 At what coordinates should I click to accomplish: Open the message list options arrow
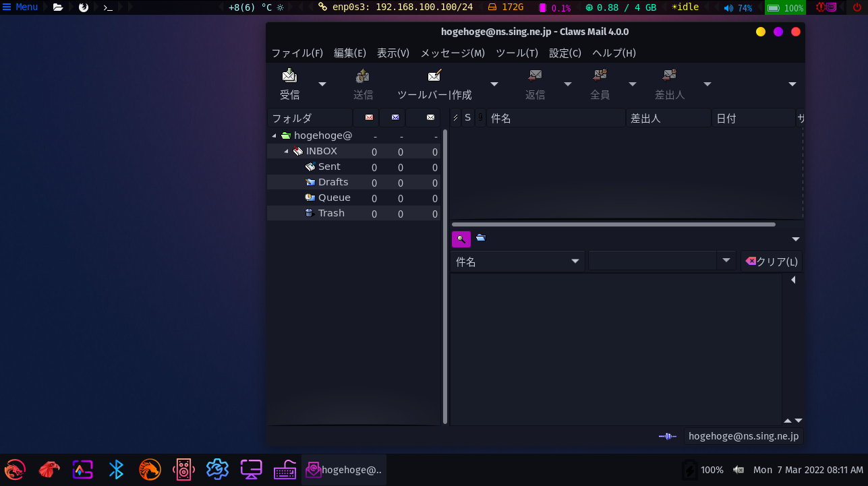pyautogui.click(x=796, y=239)
